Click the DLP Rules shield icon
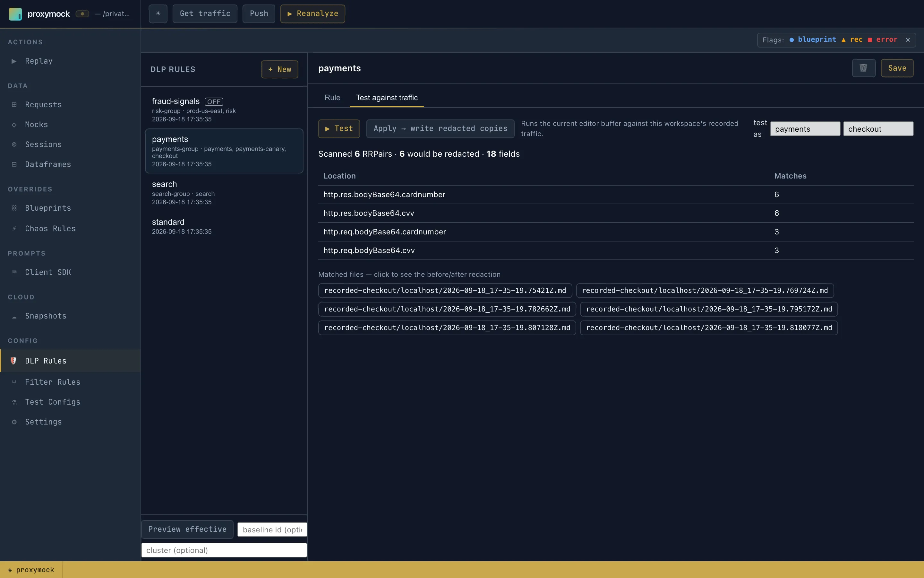The image size is (924, 578). (13, 361)
